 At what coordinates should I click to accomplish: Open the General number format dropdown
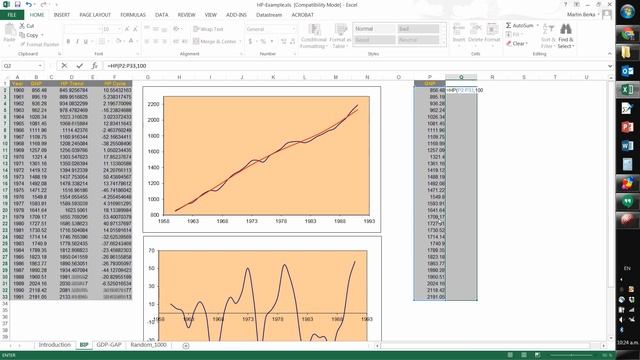pos(293,29)
